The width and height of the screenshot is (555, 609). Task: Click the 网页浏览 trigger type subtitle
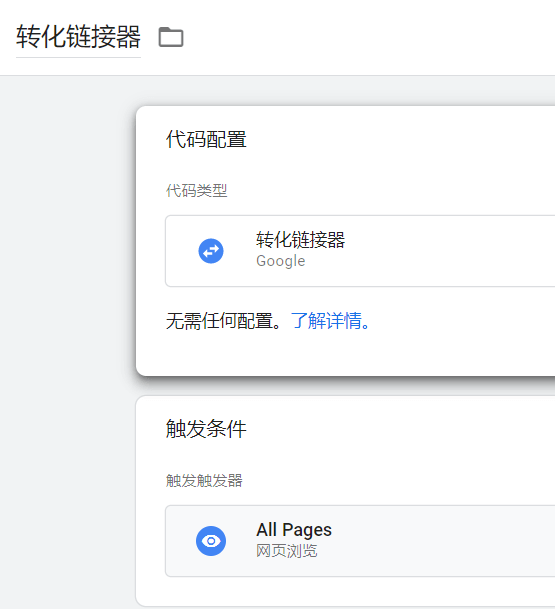(x=287, y=551)
